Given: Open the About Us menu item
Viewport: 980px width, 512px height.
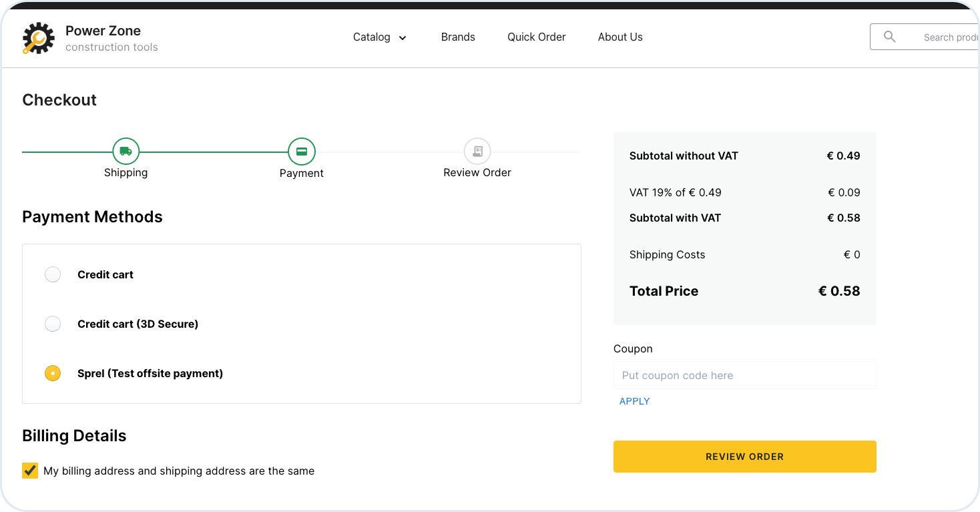Looking at the screenshot, I should (x=620, y=37).
